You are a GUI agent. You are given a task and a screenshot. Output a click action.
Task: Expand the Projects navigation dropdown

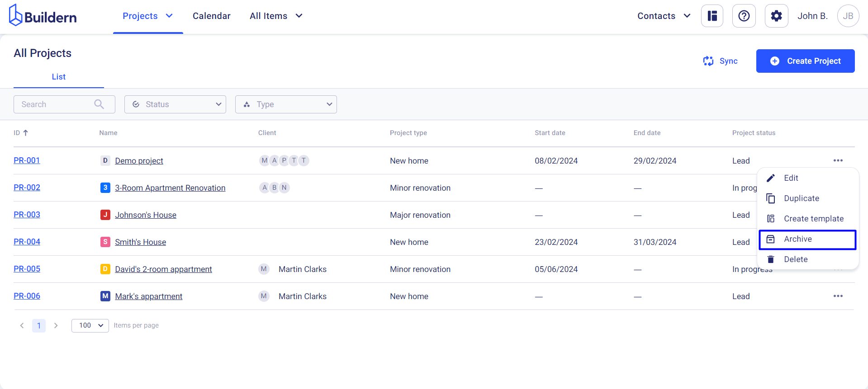pyautogui.click(x=169, y=16)
